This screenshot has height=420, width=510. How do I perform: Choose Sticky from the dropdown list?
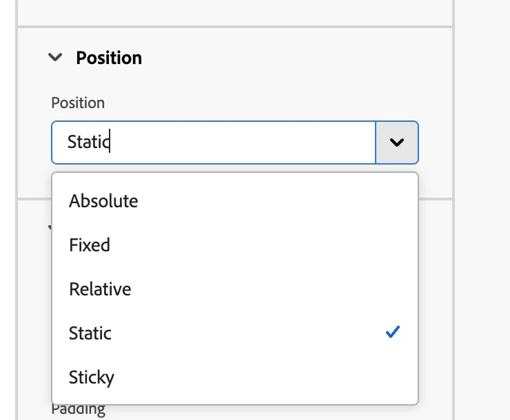92,377
